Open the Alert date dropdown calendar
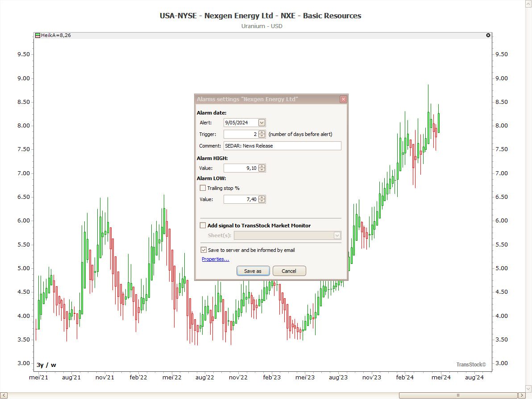The image size is (532, 399). (x=262, y=123)
